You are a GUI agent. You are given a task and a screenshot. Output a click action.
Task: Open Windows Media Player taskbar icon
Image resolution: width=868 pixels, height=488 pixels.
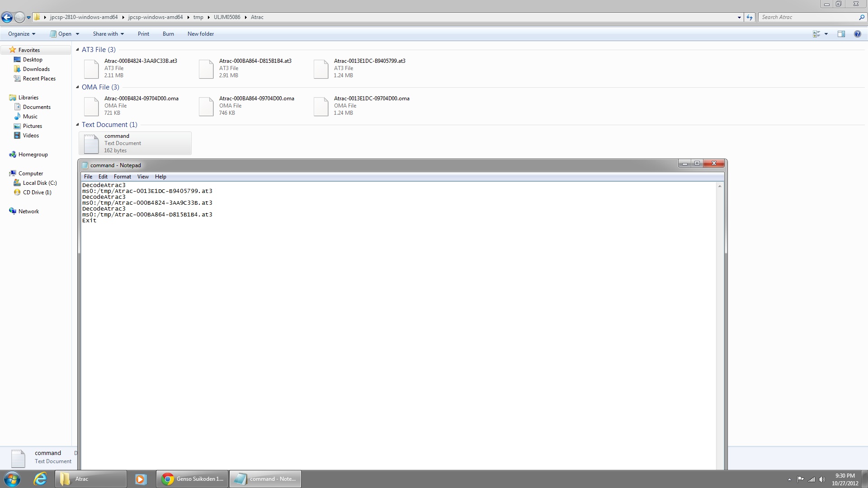141,479
